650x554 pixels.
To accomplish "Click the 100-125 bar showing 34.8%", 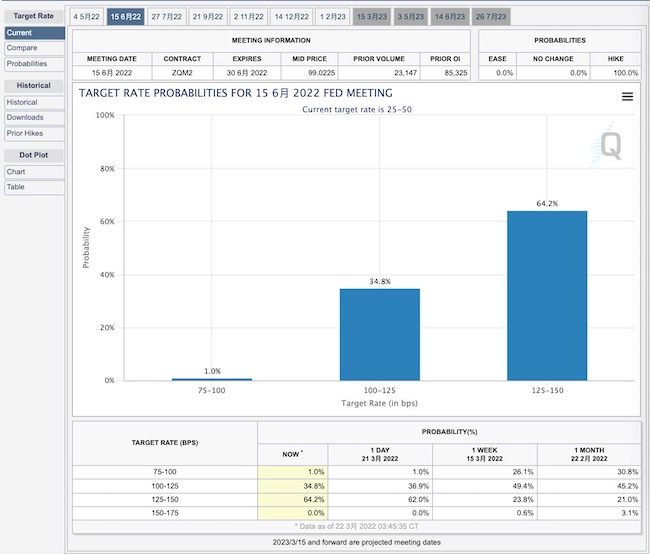I will coord(379,334).
